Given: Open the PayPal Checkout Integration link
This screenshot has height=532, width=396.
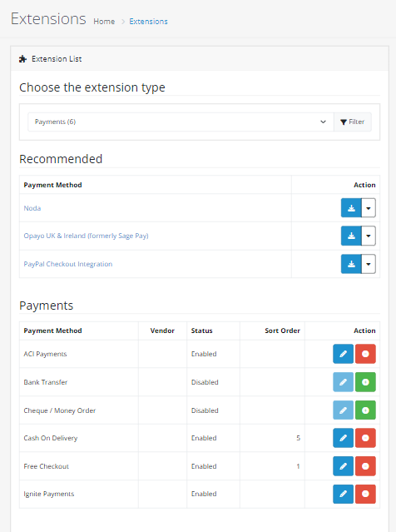Looking at the screenshot, I should pos(68,264).
